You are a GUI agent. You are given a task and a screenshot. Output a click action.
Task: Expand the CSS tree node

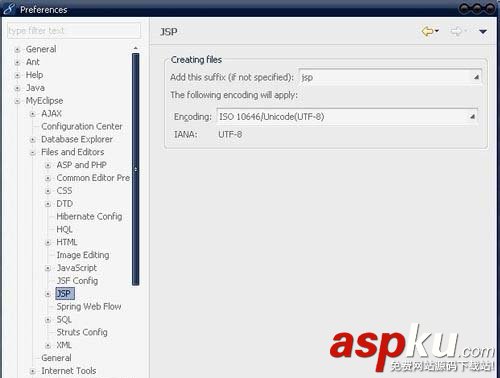pyautogui.click(x=48, y=191)
